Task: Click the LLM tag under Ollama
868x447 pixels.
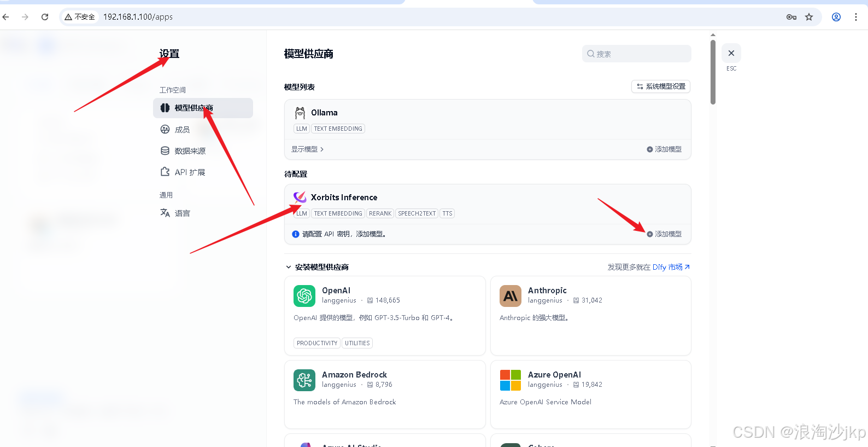Action: point(302,129)
